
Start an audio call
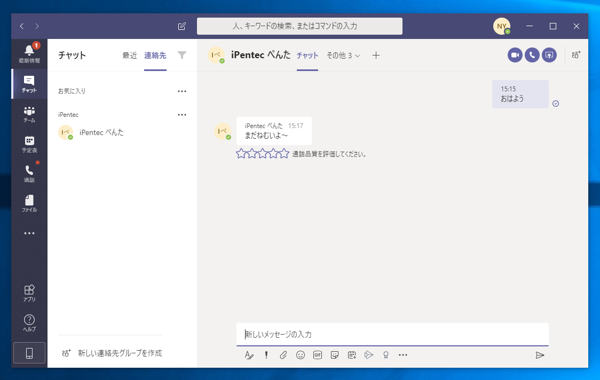[532, 55]
